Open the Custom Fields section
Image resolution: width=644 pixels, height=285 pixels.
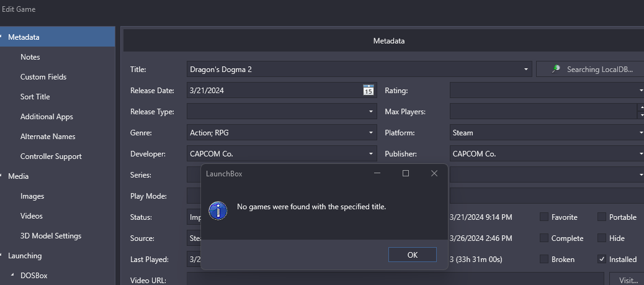pos(43,77)
